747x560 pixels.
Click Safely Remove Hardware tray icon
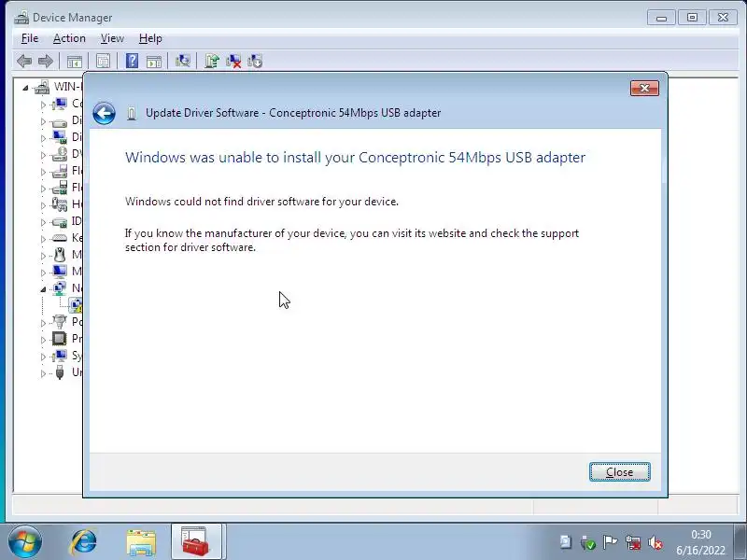[588, 542]
